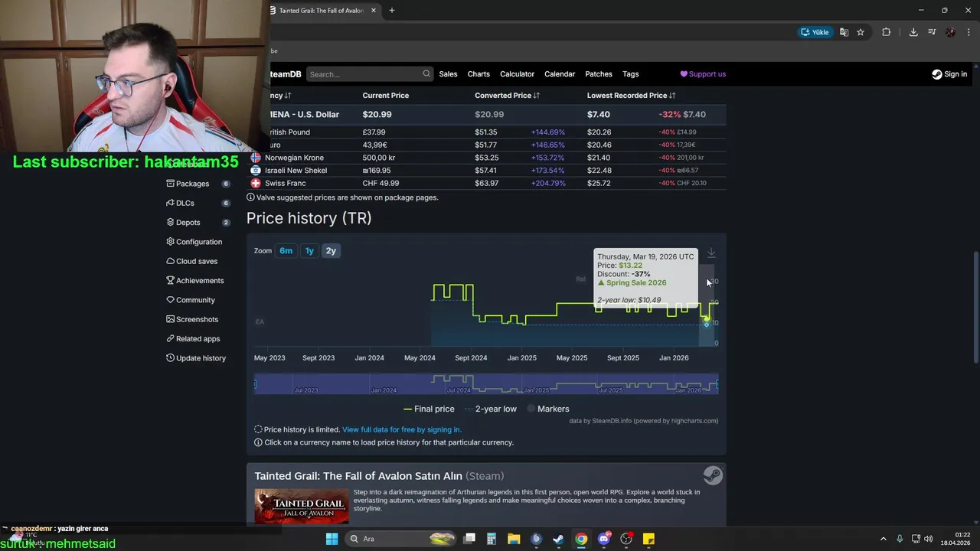Bookmark this page with the star icon

[861, 32]
